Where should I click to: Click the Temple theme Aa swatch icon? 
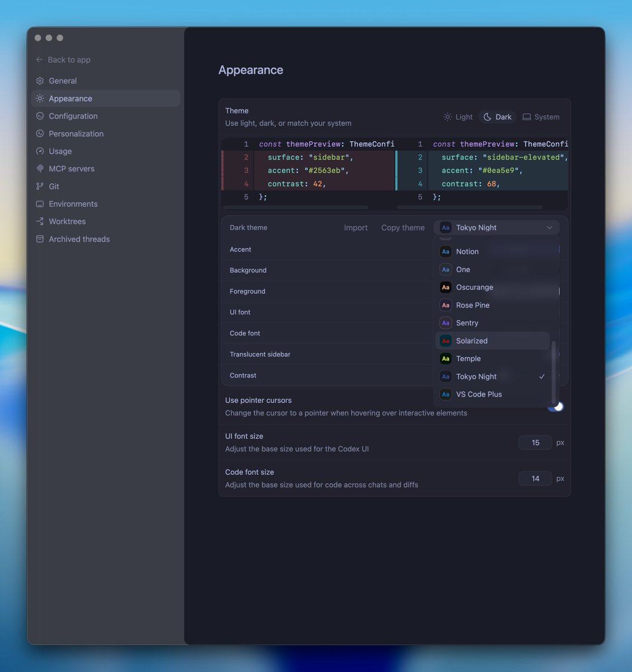(x=445, y=359)
